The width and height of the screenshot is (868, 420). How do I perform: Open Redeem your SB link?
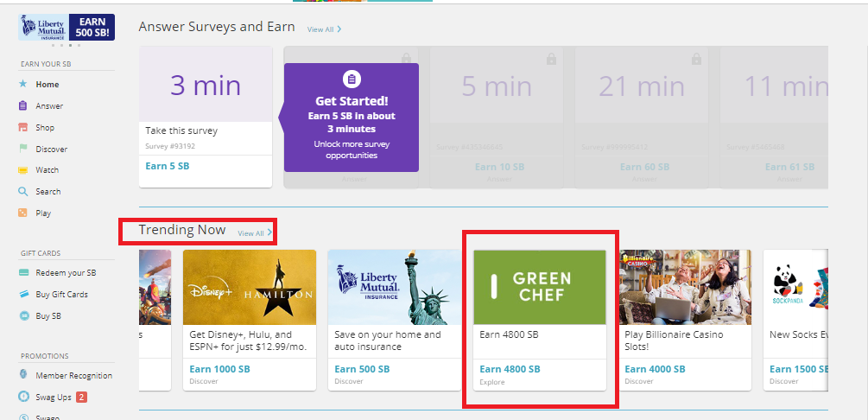click(66, 272)
